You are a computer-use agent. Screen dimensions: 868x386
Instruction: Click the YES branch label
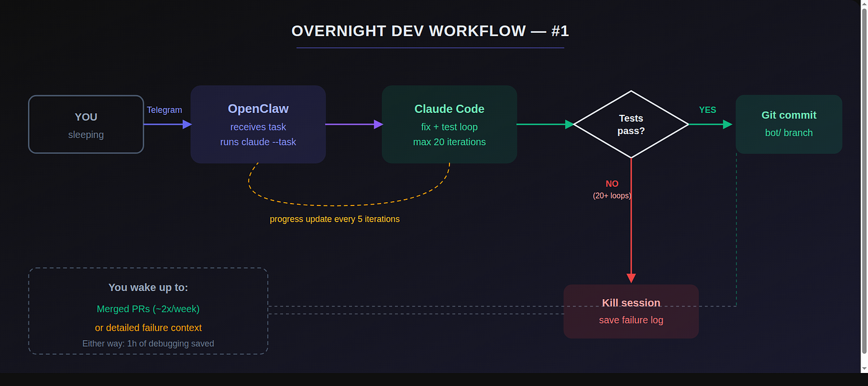tap(707, 110)
